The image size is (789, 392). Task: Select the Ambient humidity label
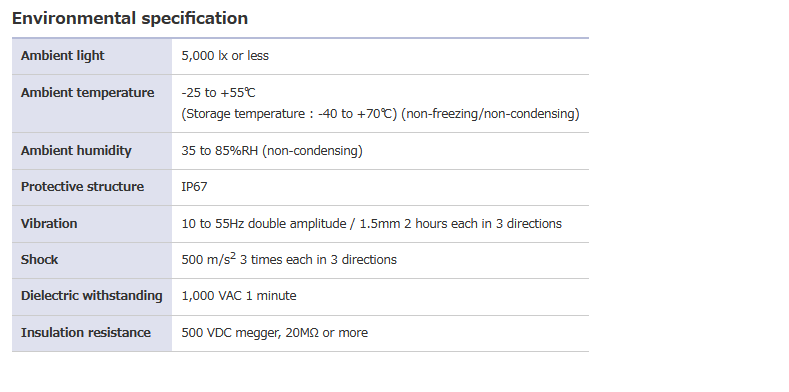click(76, 151)
